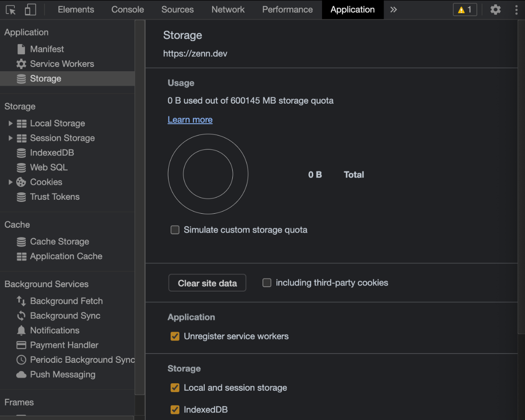Viewport: 525px width, 420px height.
Task: Click the inspect element picker icon
Action: 10,10
